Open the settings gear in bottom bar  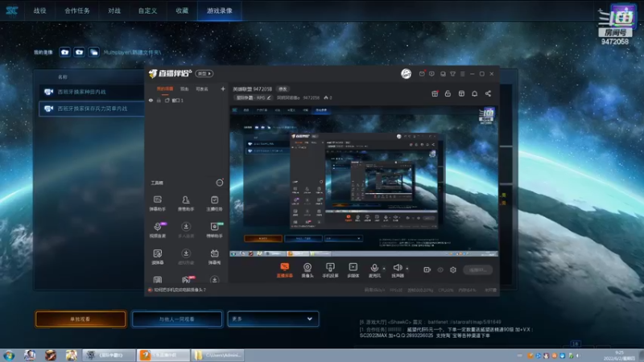click(453, 269)
